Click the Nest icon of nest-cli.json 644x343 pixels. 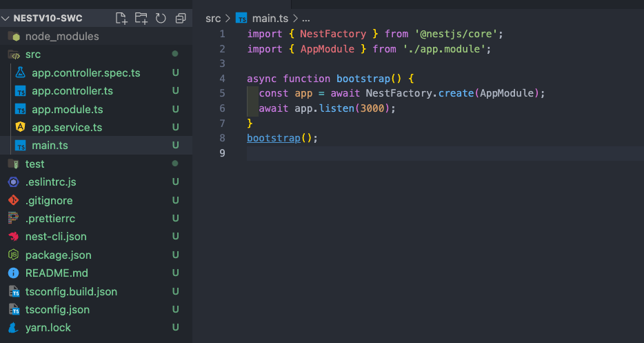pos(14,237)
